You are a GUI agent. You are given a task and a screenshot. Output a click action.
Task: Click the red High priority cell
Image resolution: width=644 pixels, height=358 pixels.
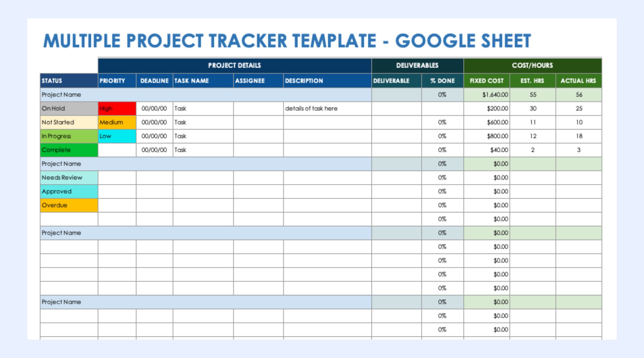[x=117, y=109]
